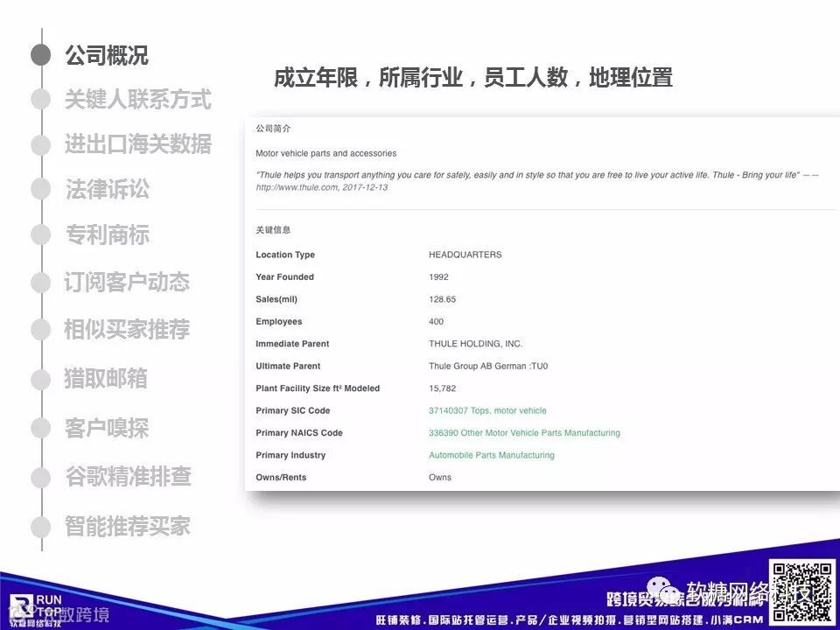Open the Automobile Parts Manufacturing link
Image resolution: width=840 pixels, height=630 pixels.
[x=491, y=455]
